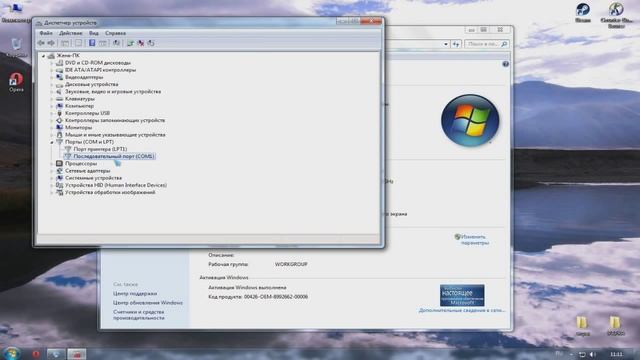Click the Сетевые адаптеры category icon
The width and height of the screenshot is (640, 360).
pyautogui.click(x=60, y=171)
